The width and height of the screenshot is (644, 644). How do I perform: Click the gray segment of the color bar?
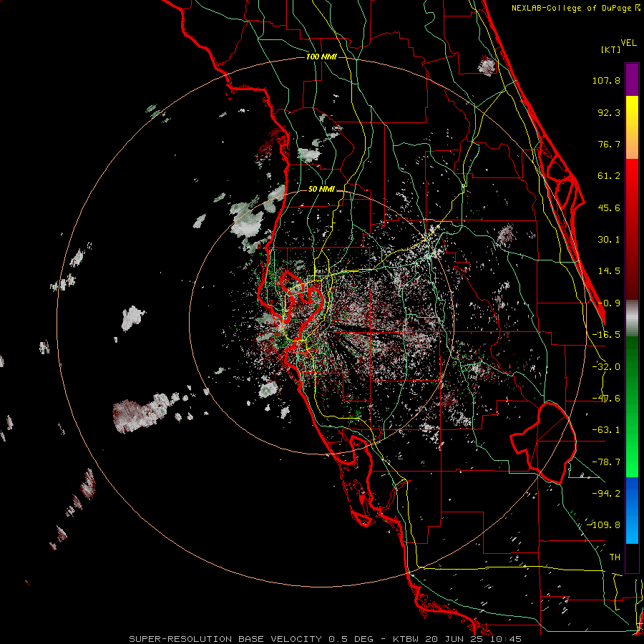pyautogui.click(x=632, y=318)
